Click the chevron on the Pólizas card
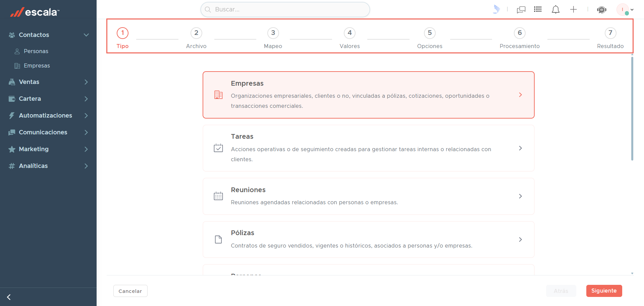Screen dimensions: 644x306 (520, 239)
